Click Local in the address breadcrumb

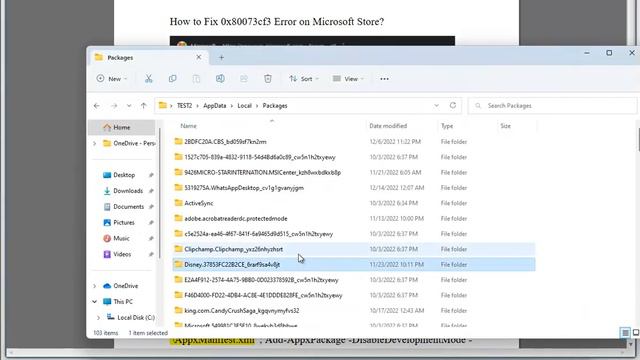tap(244, 106)
